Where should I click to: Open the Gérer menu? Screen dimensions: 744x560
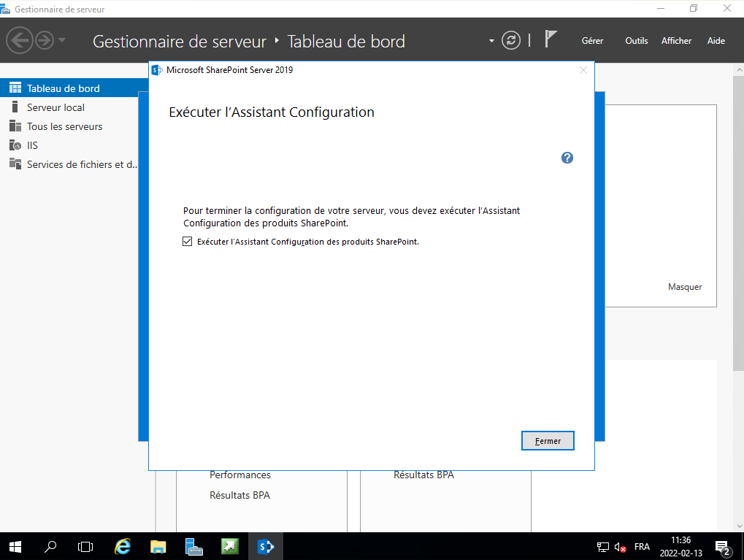592,41
